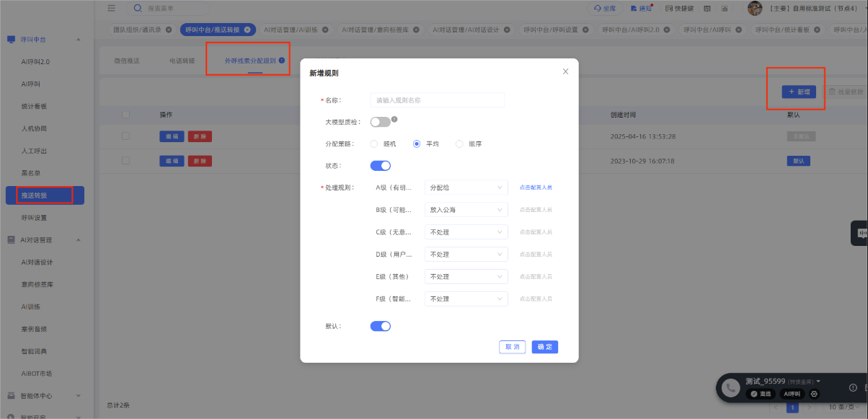Turn off the 默认 switch in the dialog

[380, 326]
